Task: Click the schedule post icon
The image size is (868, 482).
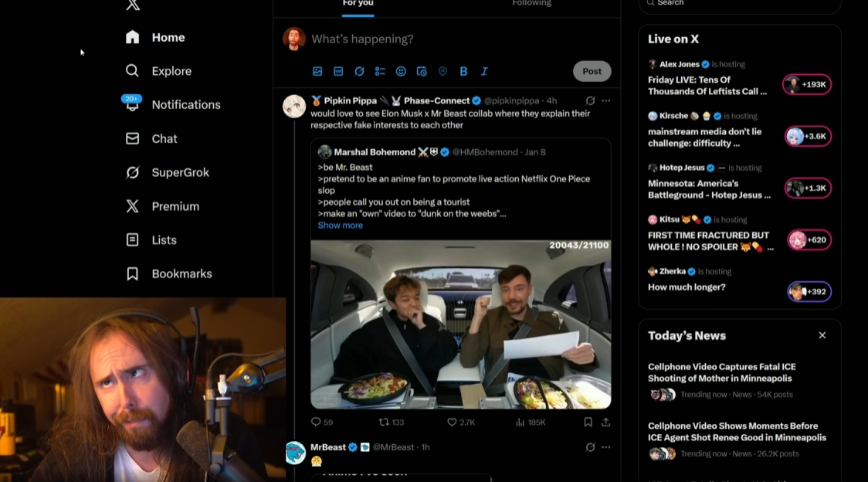Action: 422,72
